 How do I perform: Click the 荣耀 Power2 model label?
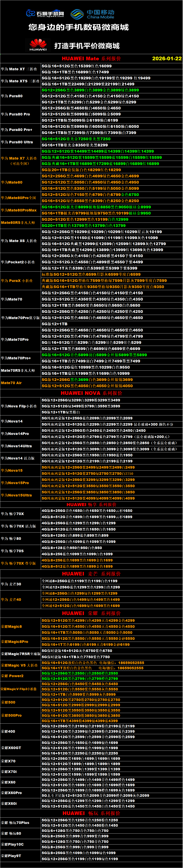tap(12, 676)
